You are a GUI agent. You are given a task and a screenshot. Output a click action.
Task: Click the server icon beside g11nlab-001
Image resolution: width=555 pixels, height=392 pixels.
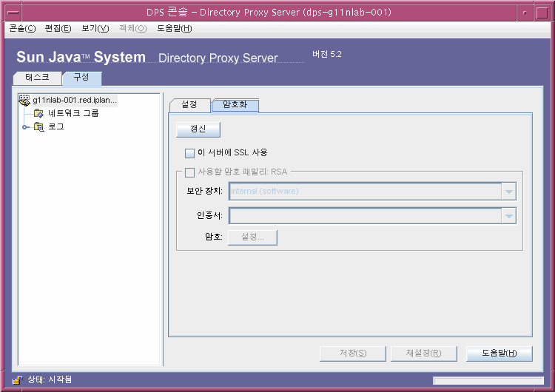[24, 100]
